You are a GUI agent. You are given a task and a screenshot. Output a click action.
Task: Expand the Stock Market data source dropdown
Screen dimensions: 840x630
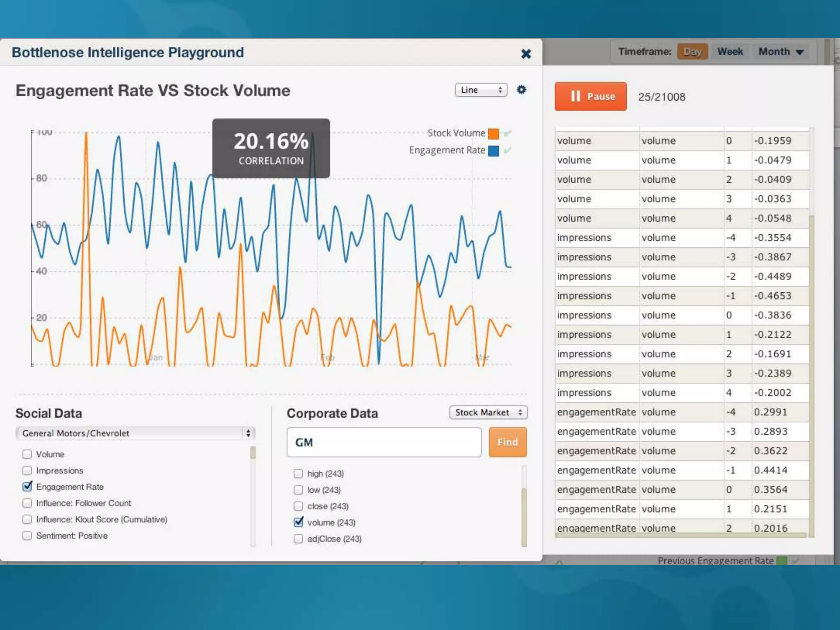488,412
